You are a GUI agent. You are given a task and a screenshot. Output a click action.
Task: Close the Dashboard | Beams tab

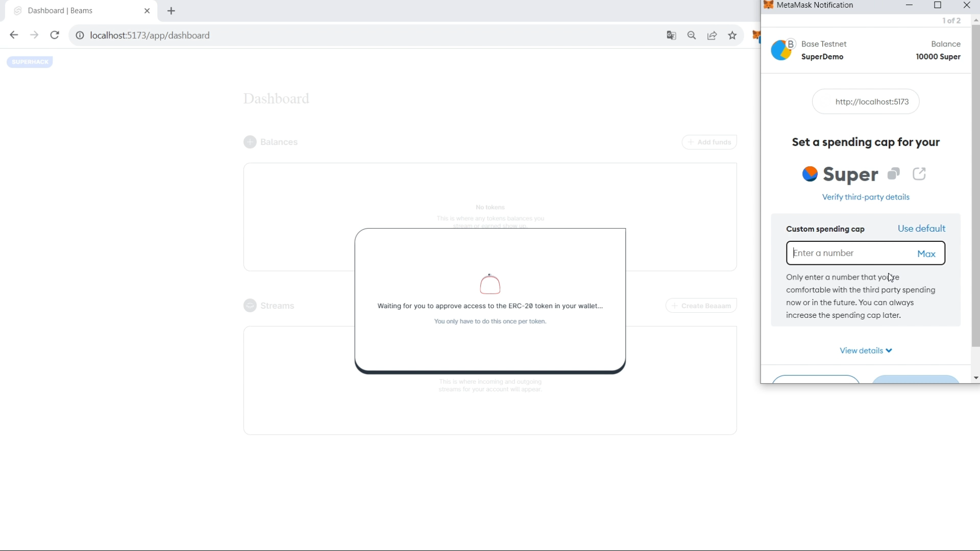pos(147,11)
